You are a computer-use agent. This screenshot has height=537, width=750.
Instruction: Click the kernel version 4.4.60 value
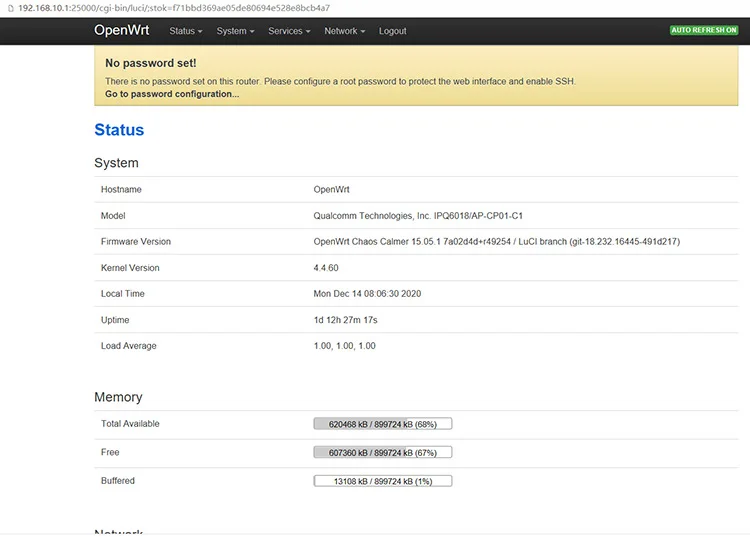(x=326, y=268)
